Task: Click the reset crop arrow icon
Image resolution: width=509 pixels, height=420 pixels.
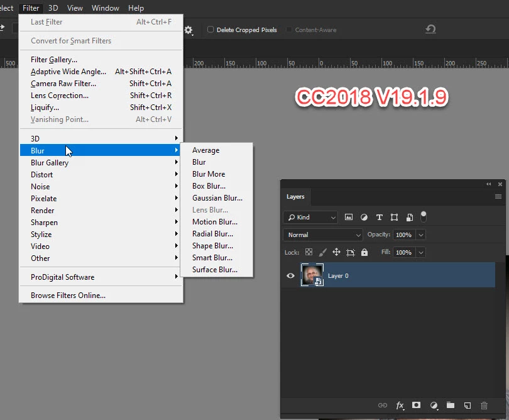Action: (x=430, y=29)
